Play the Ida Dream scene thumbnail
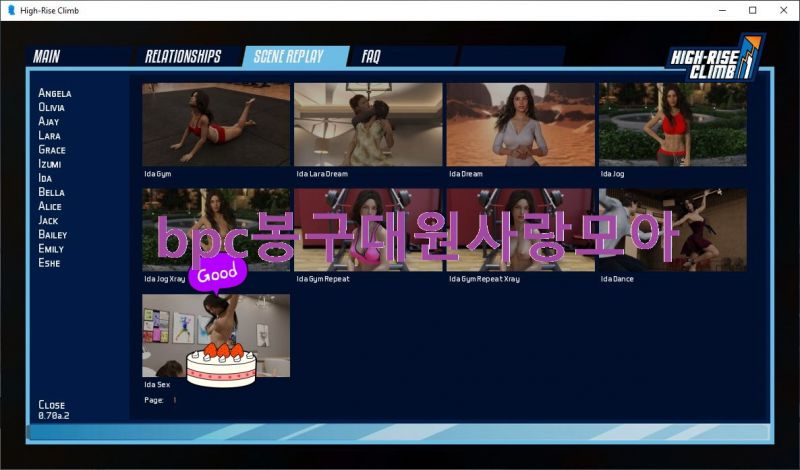The width and height of the screenshot is (800, 470). 520,125
